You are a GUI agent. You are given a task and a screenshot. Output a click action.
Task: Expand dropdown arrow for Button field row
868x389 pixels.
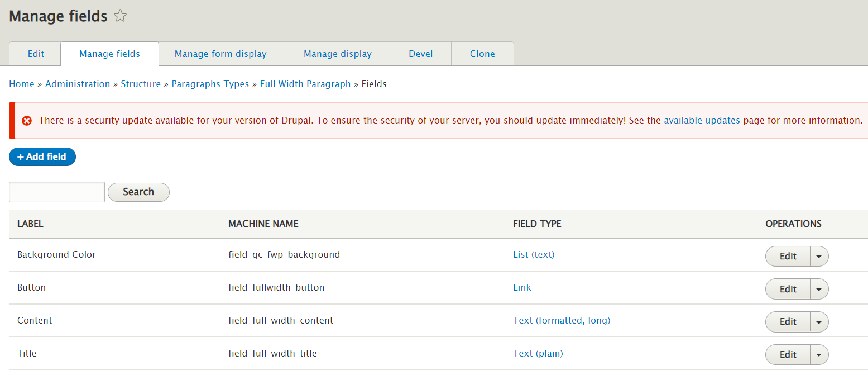coord(819,290)
